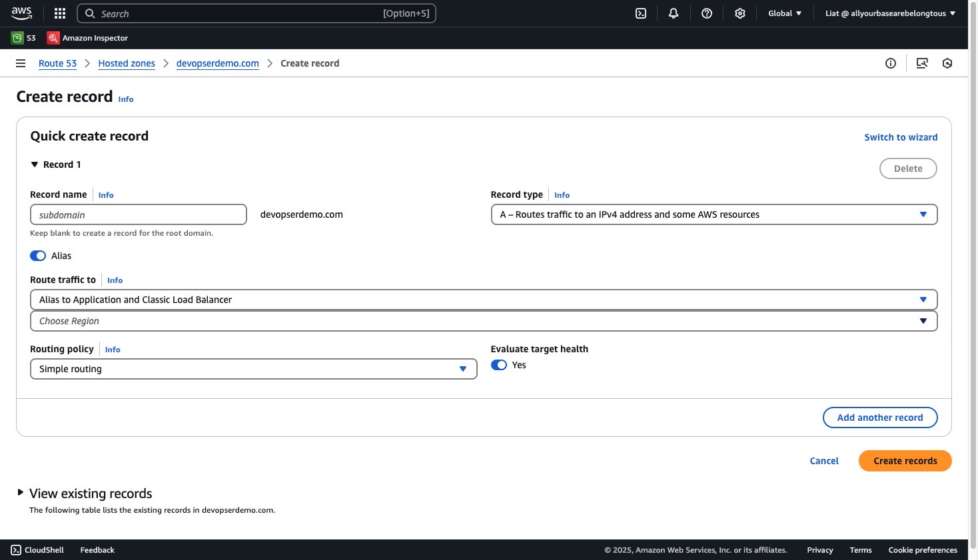Click the CloudShell icon in footer
The image size is (978, 560).
(x=16, y=550)
